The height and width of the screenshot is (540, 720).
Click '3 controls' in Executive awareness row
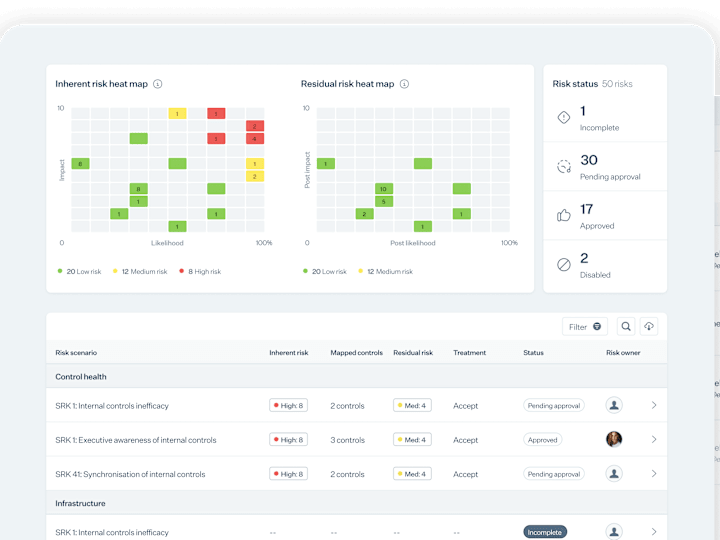tap(348, 440)
